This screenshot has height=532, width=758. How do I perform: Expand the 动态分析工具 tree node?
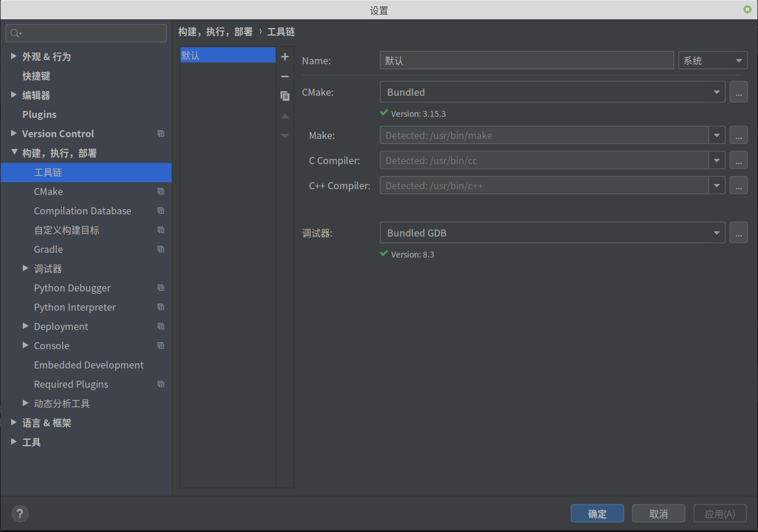(x=26, y=403)
